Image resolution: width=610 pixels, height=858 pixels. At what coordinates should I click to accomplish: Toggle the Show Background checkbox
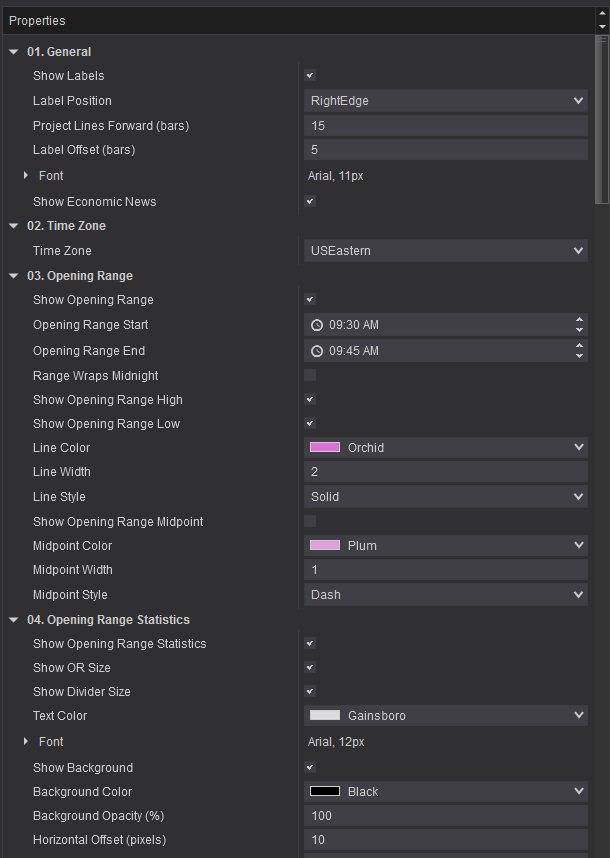[x=310, y=767]
